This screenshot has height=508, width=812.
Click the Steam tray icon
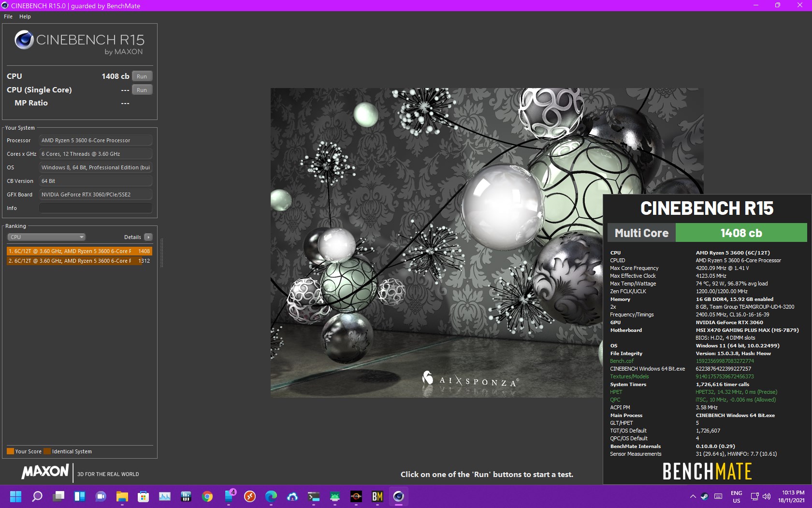705,496
